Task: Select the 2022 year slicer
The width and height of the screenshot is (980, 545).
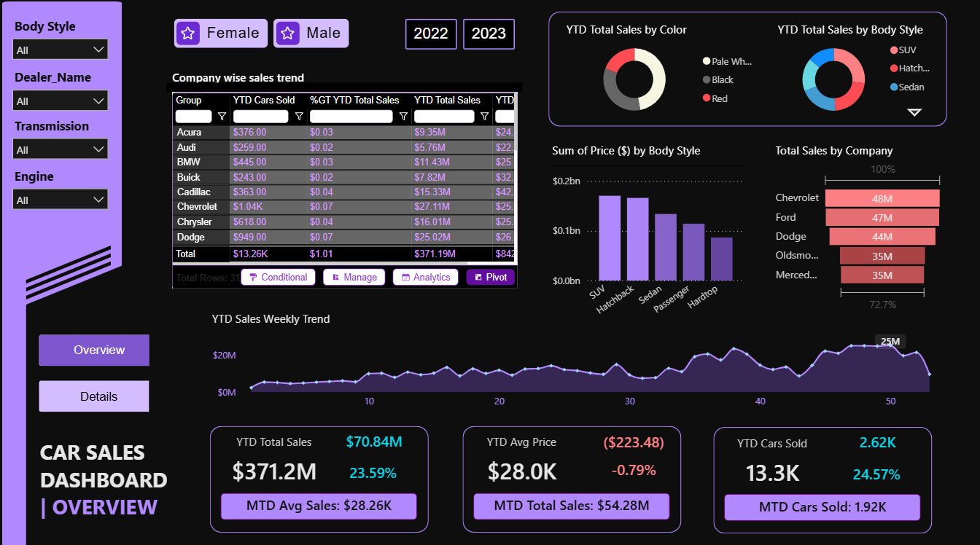Action: [431, 34]
